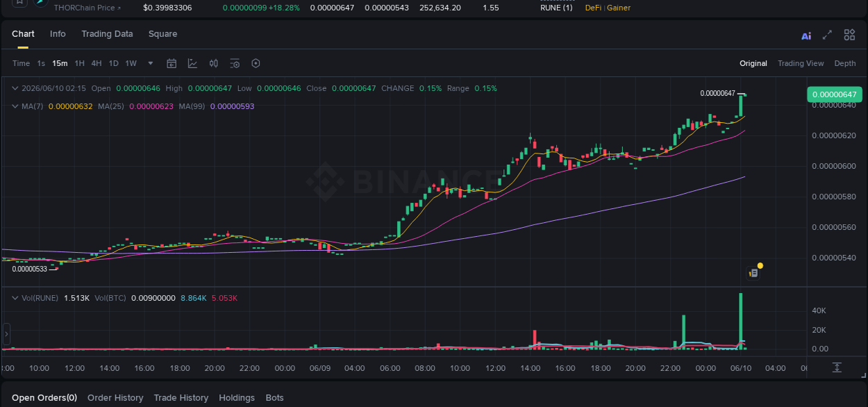Click the MA(25) indicator label
Screen dimensions: 868x407
pyautogui.click(x=111, y=106)
